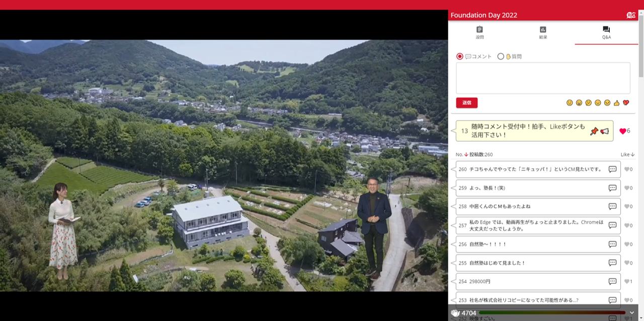
Task: Open reply bubble for comment 260
Action: [612, 169]
